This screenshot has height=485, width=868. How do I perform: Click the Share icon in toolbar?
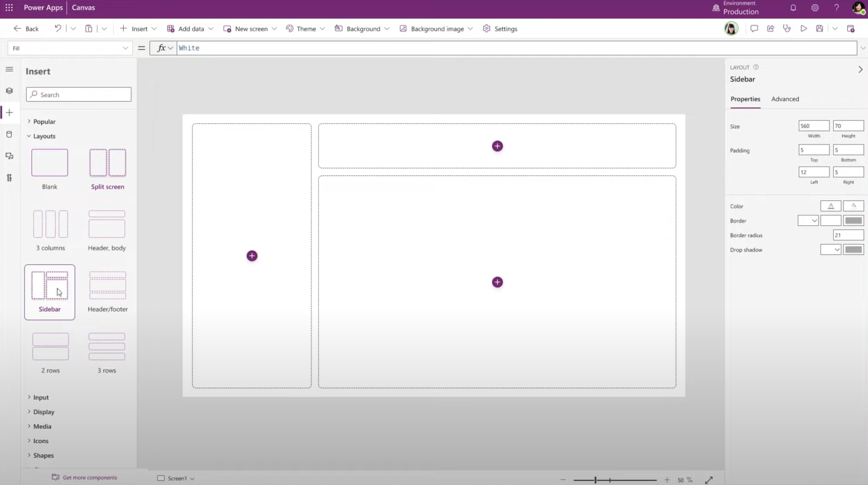tap(770, 28)
